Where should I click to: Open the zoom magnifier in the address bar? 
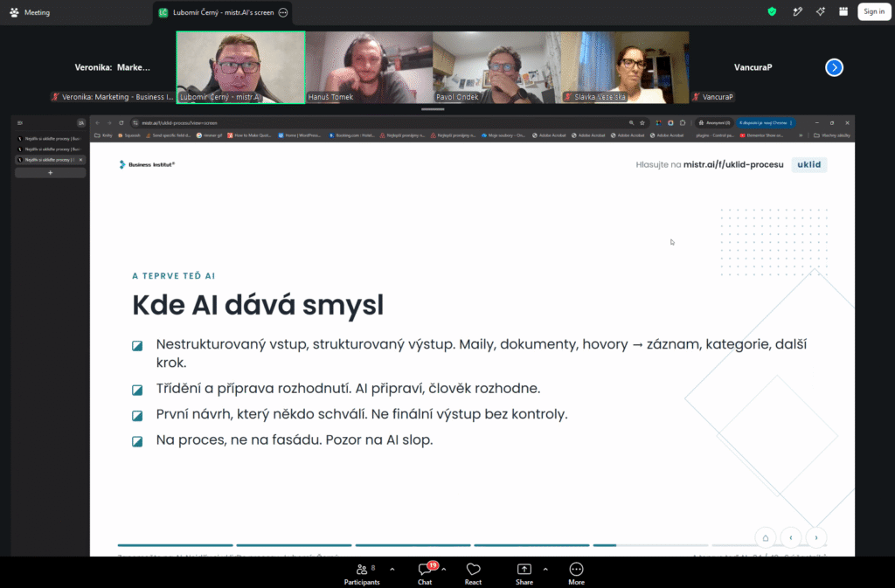click(631, 122)
